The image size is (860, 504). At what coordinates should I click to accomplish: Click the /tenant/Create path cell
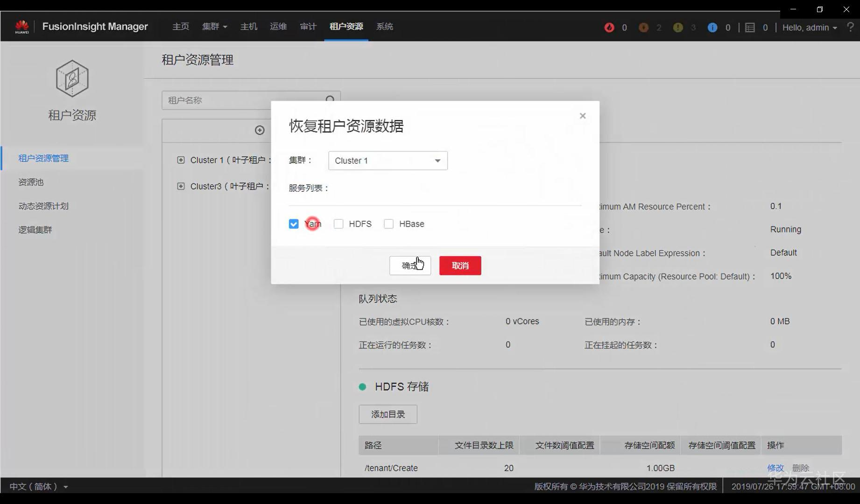(391, 468)
